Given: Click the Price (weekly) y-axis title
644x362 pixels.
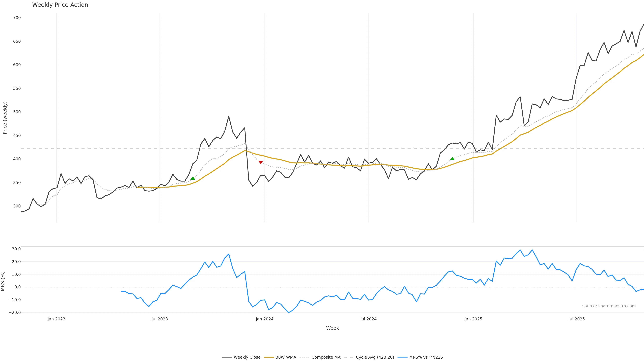Looking at the screenshot, I should click(x=5, y=118).
